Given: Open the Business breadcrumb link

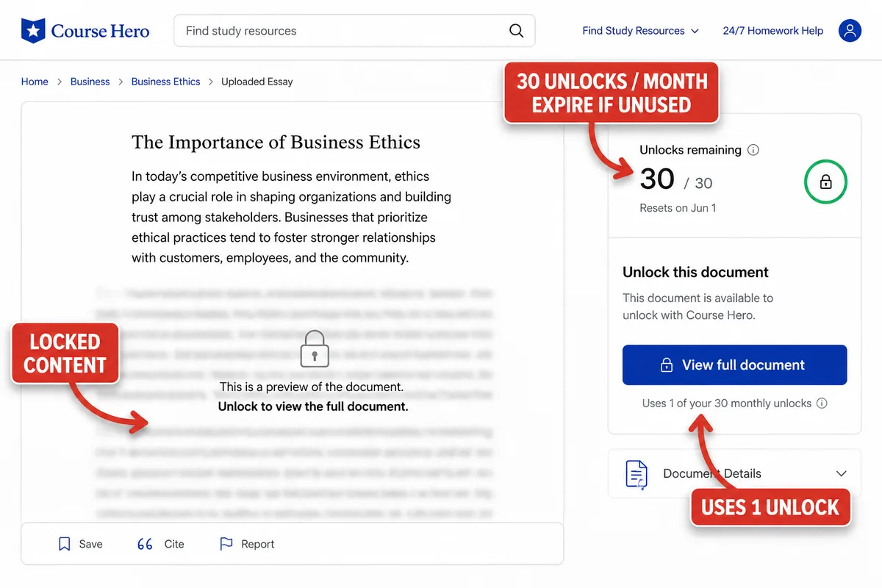Looking at the screenshot, I should click(x=90, y=82).
